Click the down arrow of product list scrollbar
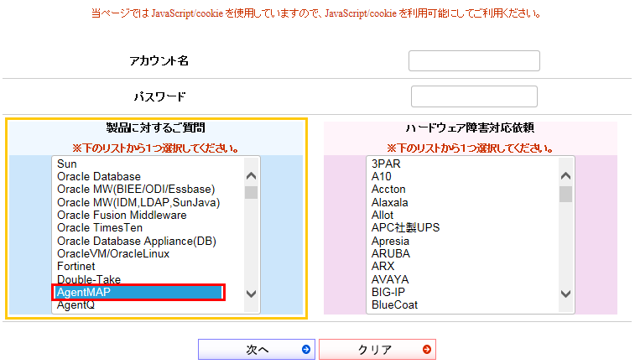 click(x=251, y=294)
